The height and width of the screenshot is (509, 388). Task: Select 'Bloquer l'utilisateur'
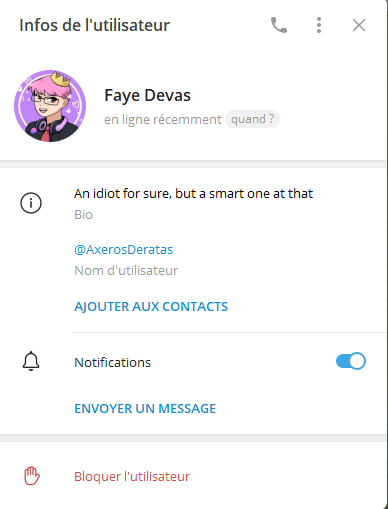[x=132, y=477]
